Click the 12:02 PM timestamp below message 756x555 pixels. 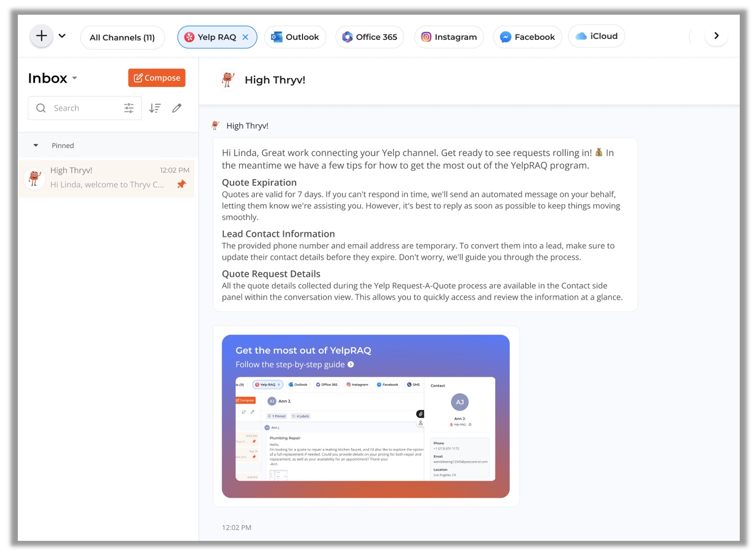pyautogui.click(x=236, y=528)
